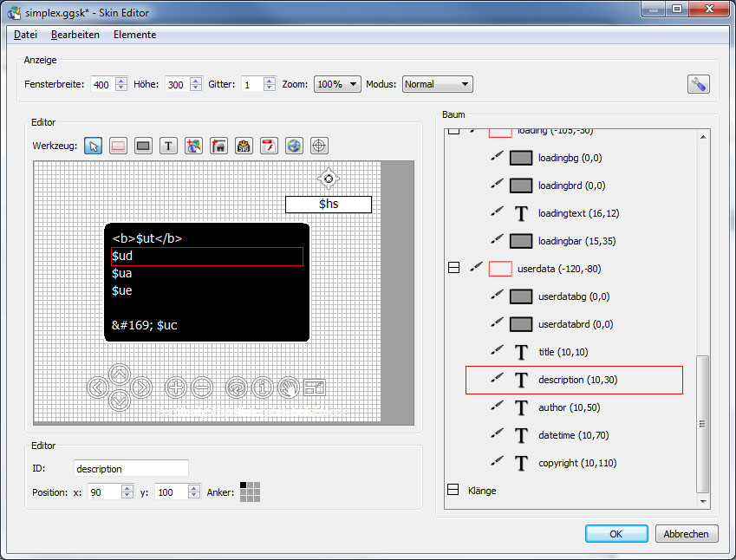Open the Zoom 100% dropdown
This screenshot has width=736, height=560.
pos(338,84)
